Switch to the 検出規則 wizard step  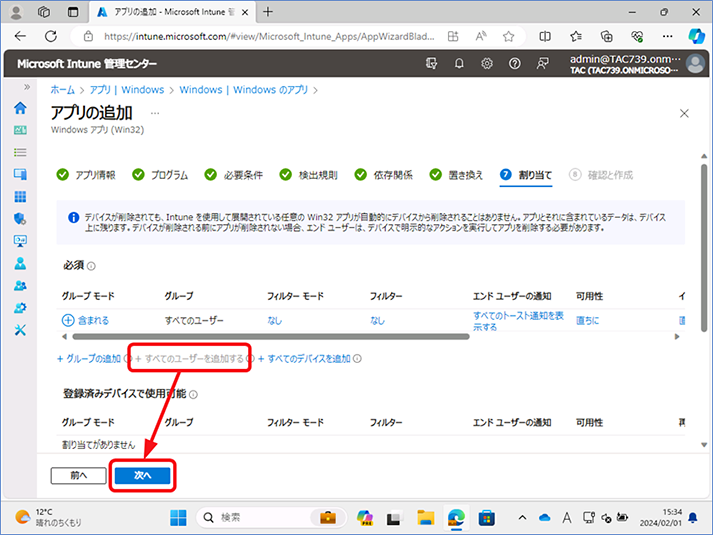coord(309,175)
